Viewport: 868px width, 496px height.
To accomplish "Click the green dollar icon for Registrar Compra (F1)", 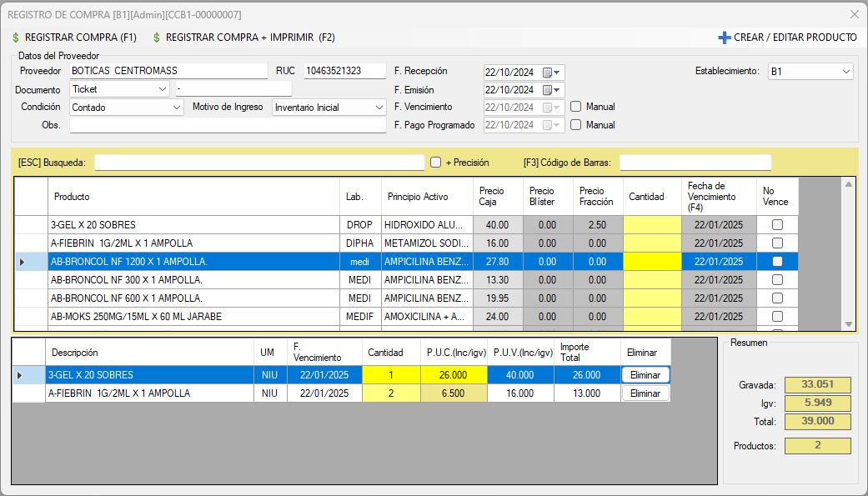I will pyautogui.click(x=16, y=38).
